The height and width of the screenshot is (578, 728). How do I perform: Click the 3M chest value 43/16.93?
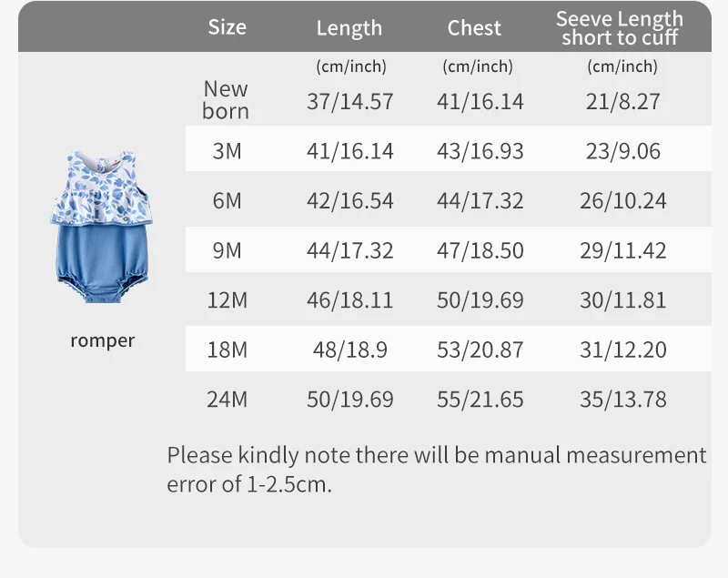[x=480, y=151]
